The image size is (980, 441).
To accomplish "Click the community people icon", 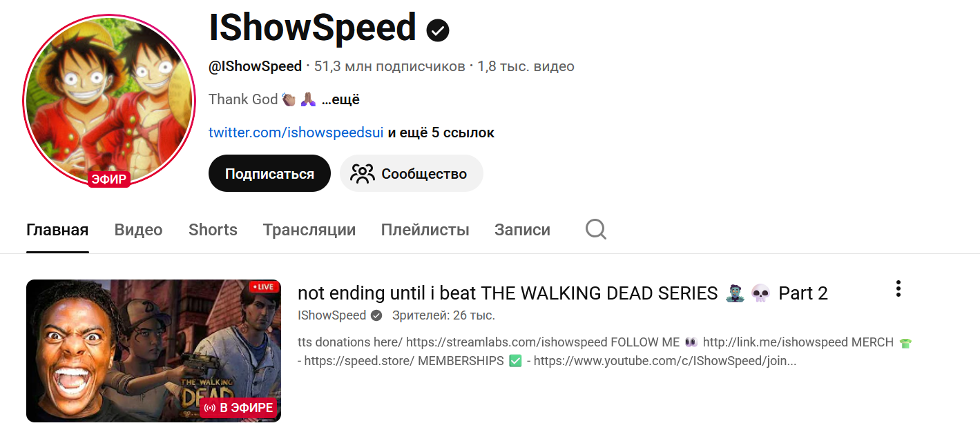I will [x=362, y=174].
